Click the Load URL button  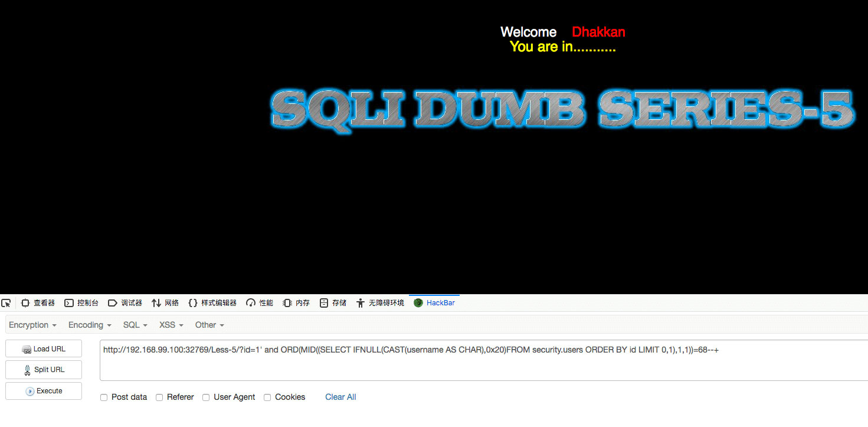(x=44, y=349)
